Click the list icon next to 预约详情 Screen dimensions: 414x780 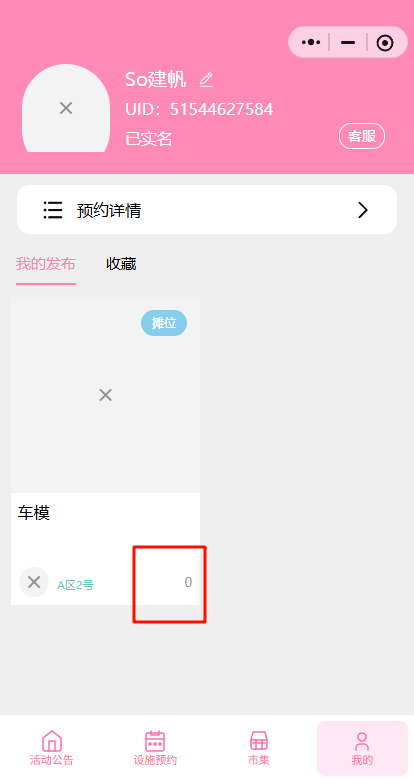[x=53, y=210]
